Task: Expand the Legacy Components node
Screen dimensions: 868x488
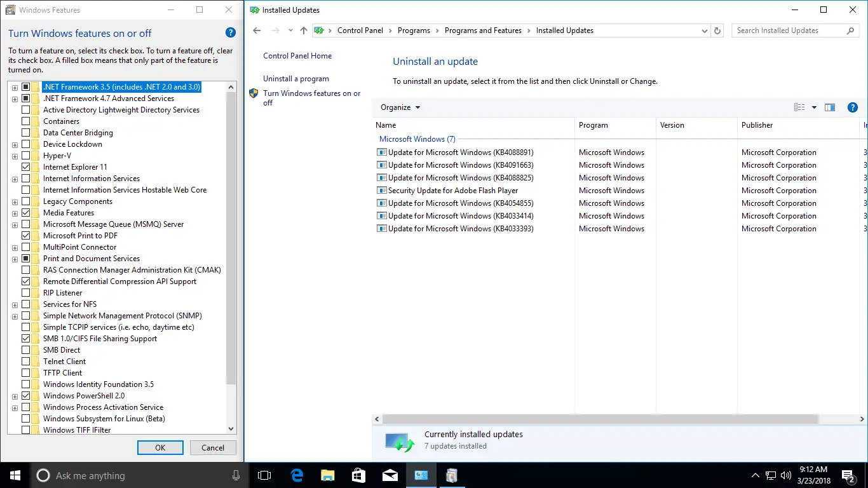Action: [15, 201]
